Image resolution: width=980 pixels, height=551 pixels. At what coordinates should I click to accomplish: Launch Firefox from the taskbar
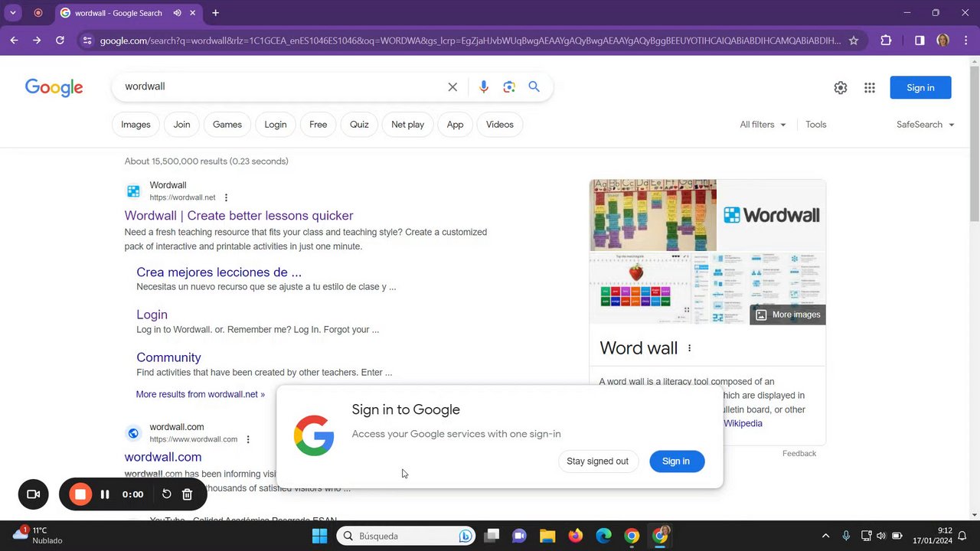(x=575, y=536)
